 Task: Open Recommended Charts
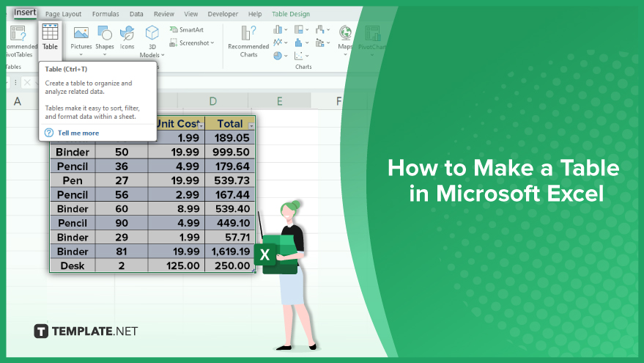click(x=248, y=41)
